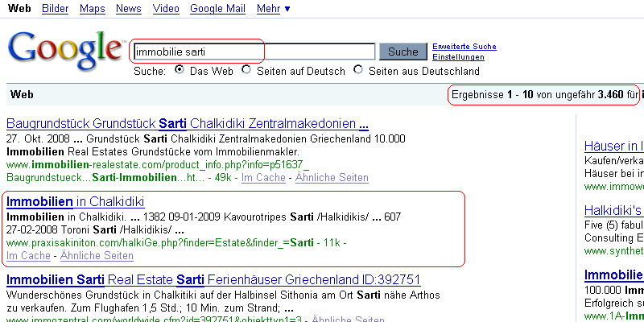Open 'Erweiterte Suche' link
Viewport: 644px width, 322px height.
[464, 47]
